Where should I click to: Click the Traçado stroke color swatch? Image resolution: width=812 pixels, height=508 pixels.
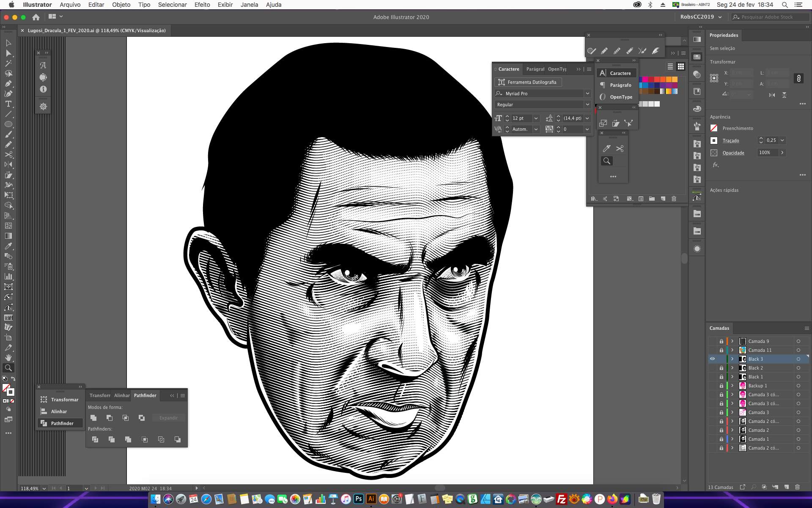[714, 141]
